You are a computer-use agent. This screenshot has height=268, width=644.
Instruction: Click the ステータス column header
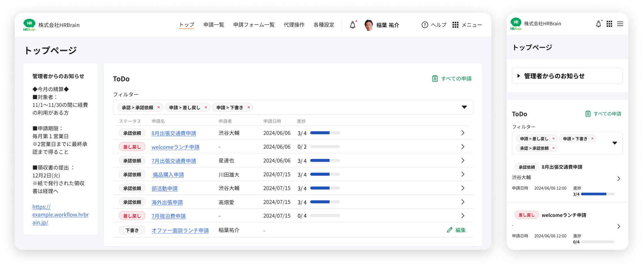coord(130,121)
